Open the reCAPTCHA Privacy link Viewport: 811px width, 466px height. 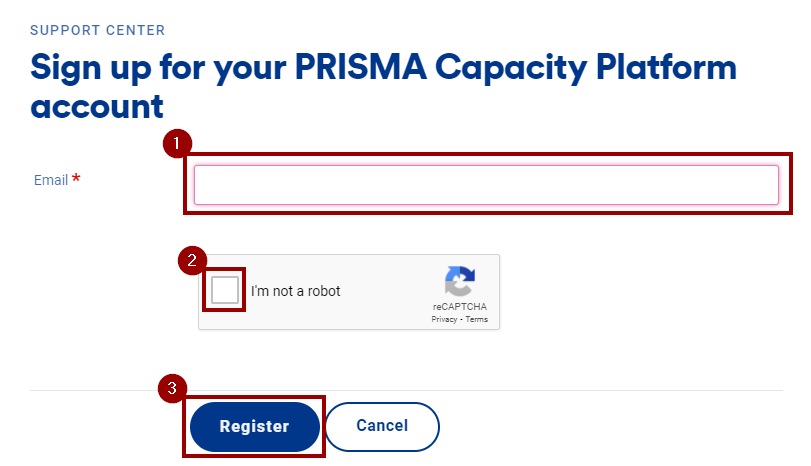tap(444, 320)
